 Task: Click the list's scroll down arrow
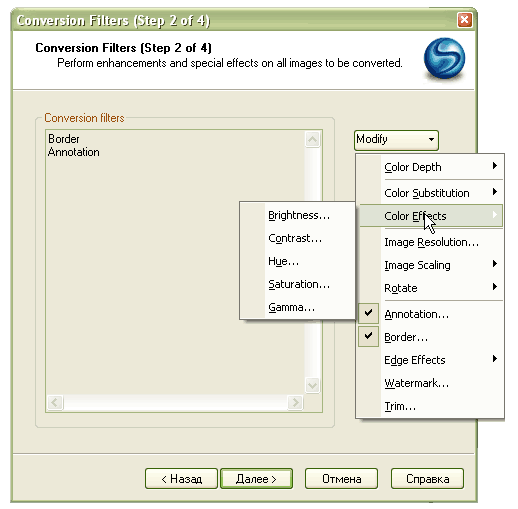pos(312,385)
